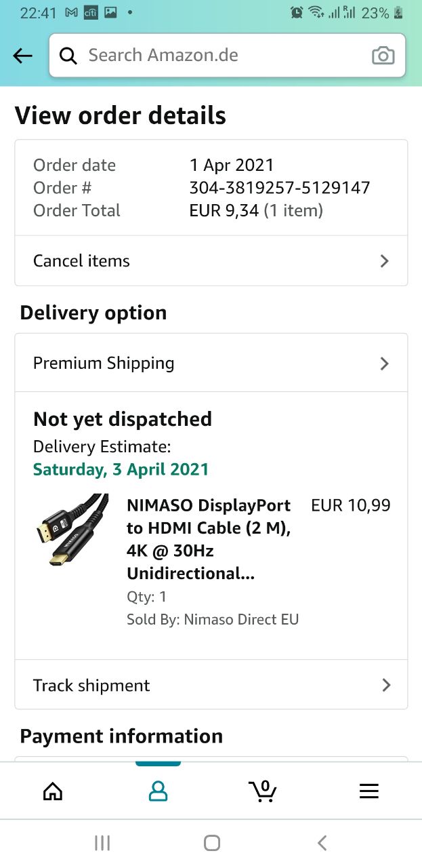
Task: Tap Android back navigation button
Action: tap(322, 843)
